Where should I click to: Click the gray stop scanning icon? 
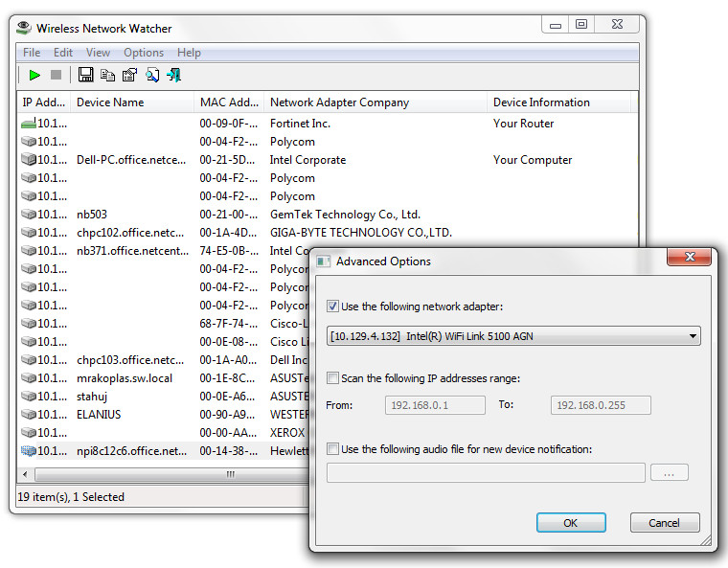click(x=56, y=75)
